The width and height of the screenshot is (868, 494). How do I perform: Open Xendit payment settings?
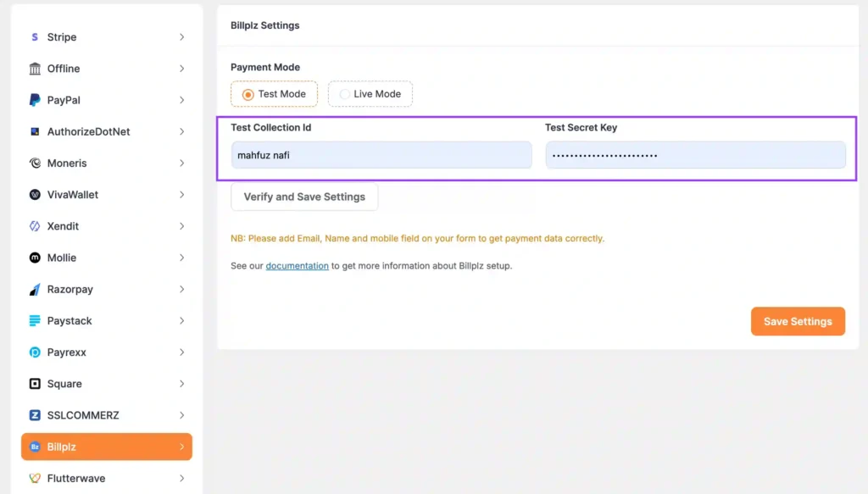(x=107, y=226)
